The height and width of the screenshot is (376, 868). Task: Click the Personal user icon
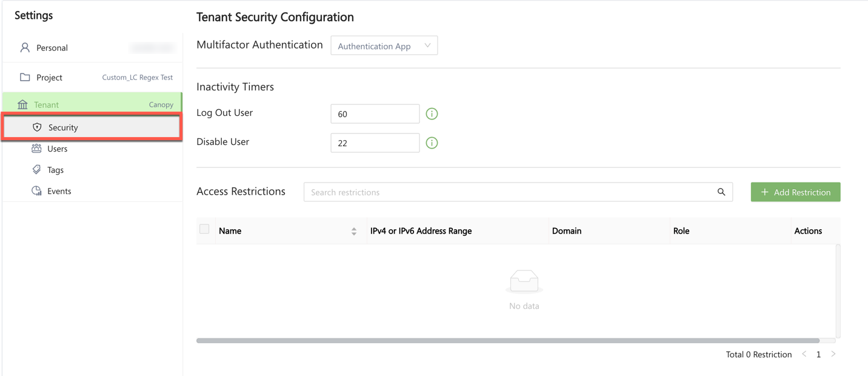(25, 47)
